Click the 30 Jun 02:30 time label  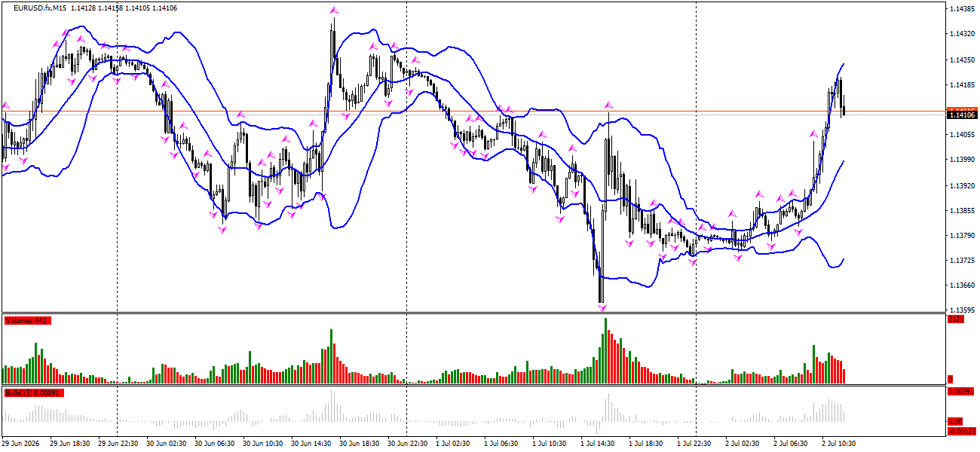point(167,444)
